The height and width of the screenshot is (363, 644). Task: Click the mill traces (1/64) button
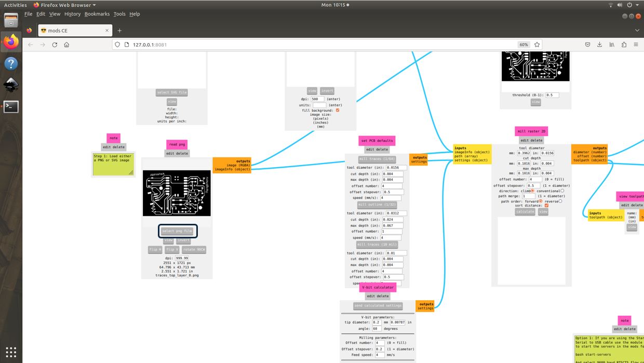click(377, 159)
